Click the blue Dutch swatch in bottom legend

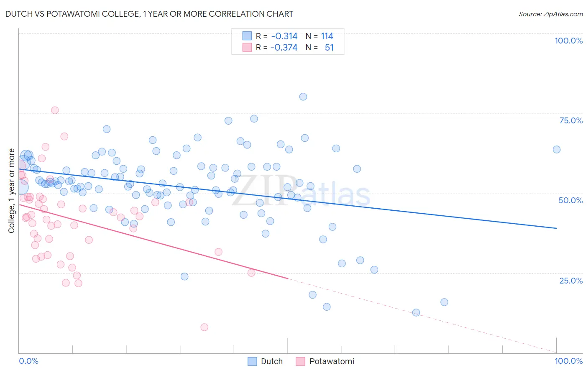pyautogui.click(x=252, y=361)
